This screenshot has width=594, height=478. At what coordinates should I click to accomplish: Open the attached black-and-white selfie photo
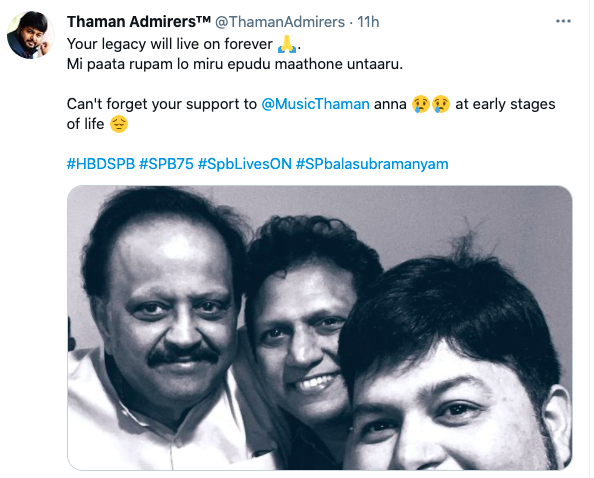point(320,328)
